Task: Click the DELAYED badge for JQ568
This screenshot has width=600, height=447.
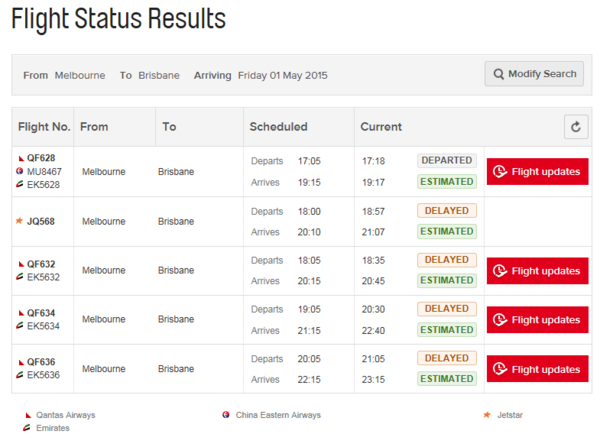Action: click(447, 211)
